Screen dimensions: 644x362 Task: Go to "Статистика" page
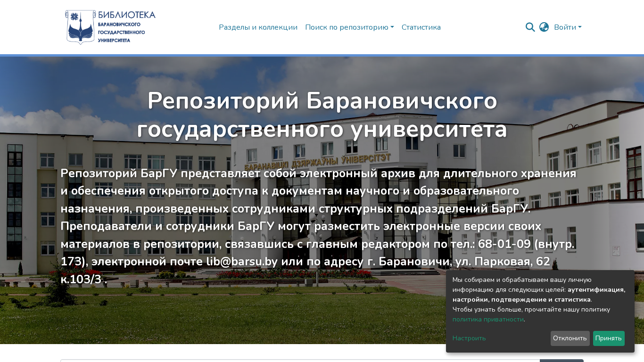(421, 27)
